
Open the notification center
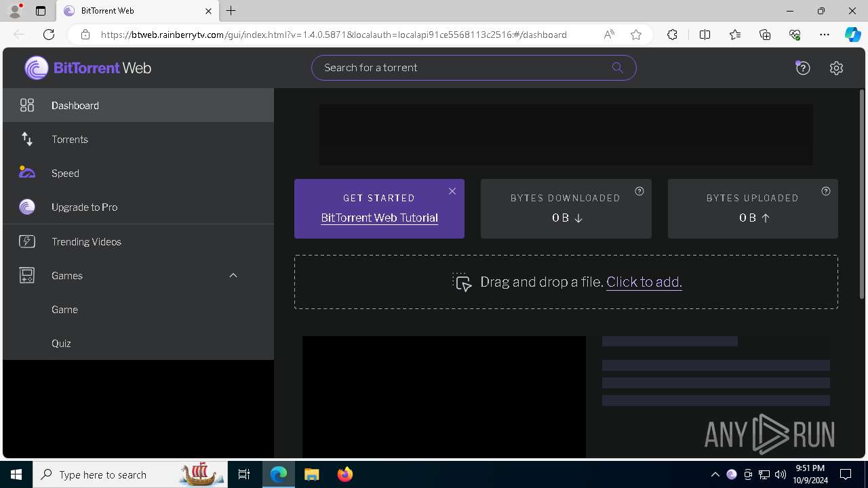point(846,474)
